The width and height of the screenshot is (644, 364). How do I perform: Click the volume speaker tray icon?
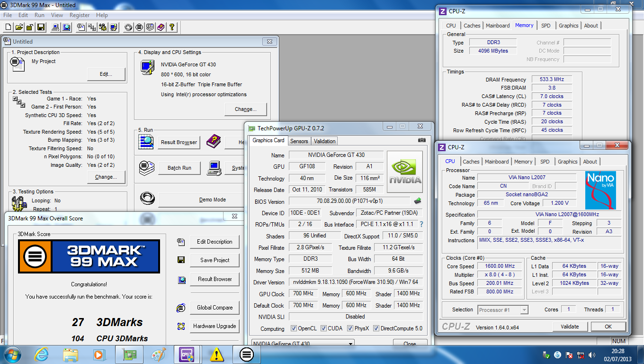point(591,355)
